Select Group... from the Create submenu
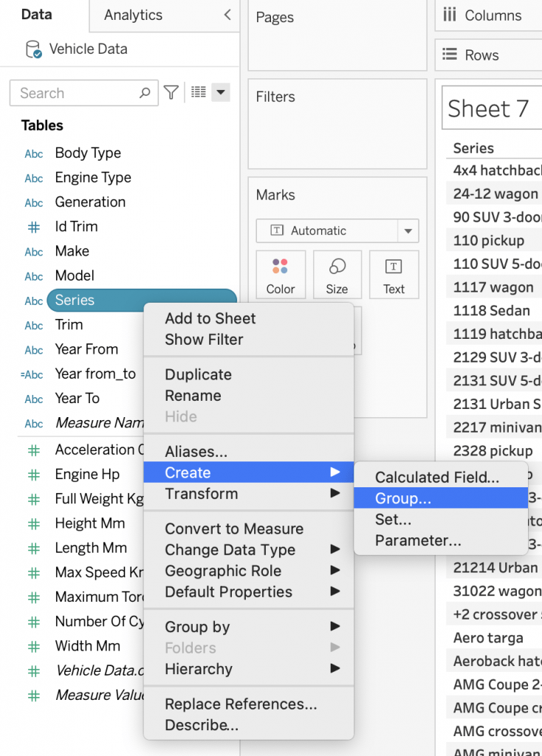This screenshot has width=542, height=756. tap(403, 498)
